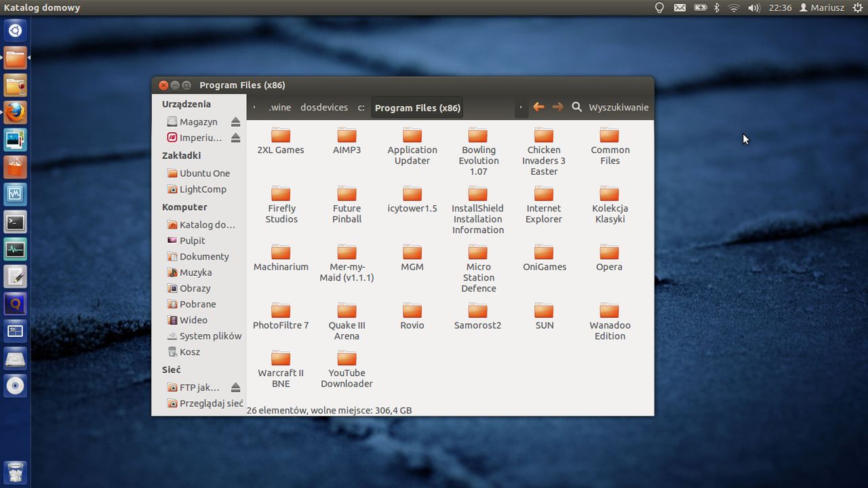Open the Mariusz user menu
This screenshot has width=868, height=488.
coord(822,7)
